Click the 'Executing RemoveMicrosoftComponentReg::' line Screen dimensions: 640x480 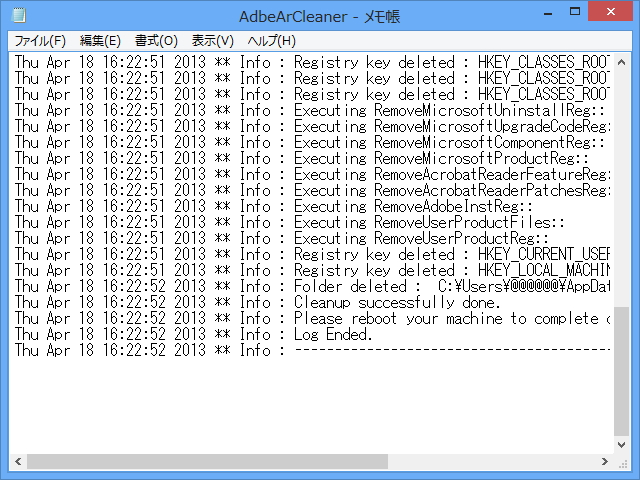point(310,142)
